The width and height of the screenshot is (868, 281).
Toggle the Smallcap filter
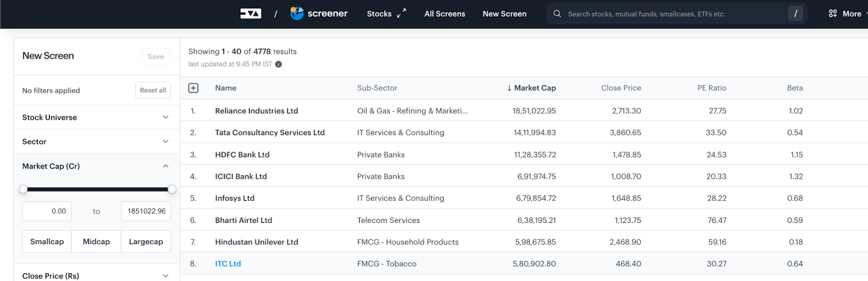(47, 241)
